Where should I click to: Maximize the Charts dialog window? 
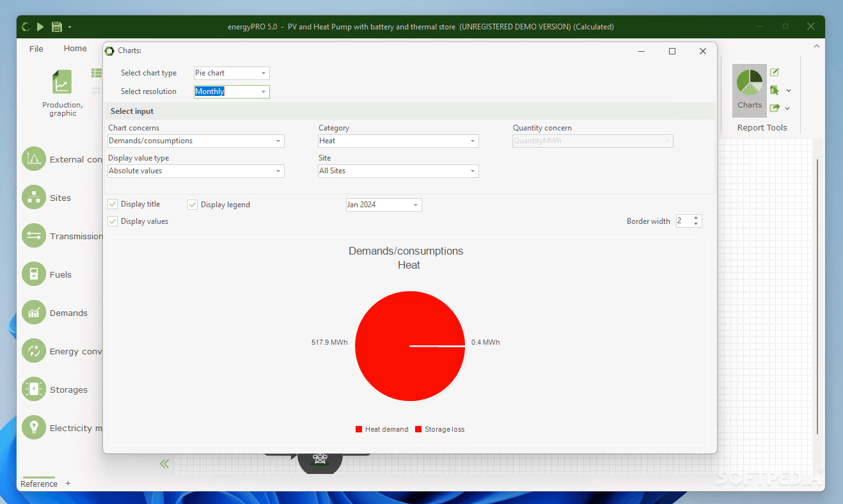pyautogui.click(x=672, y=51)
